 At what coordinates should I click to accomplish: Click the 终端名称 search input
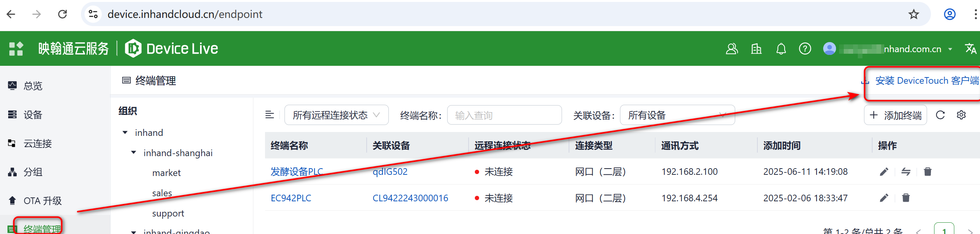click(504, 115)
